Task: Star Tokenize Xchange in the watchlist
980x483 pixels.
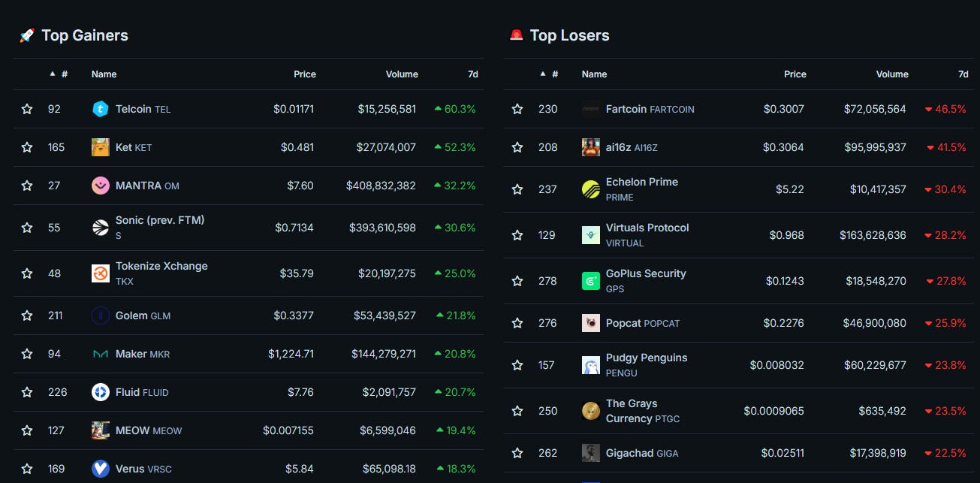Action: click(27, 273)
